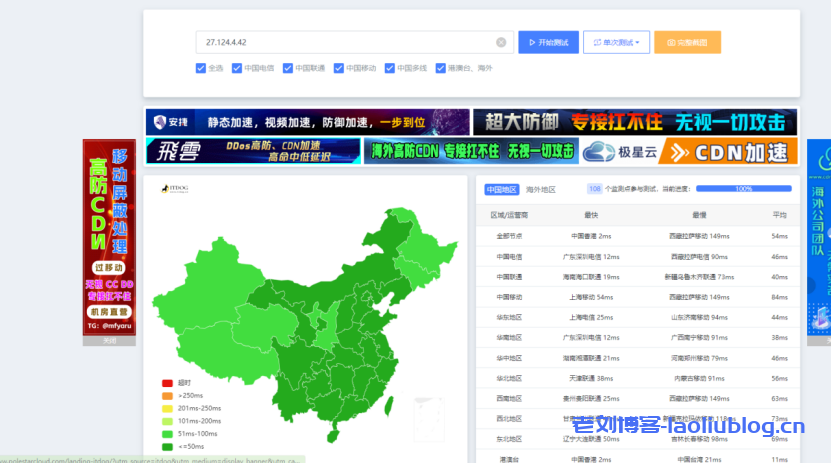Click Taiwan island on the map
831x463 pixels.
[x=388, y=405]
